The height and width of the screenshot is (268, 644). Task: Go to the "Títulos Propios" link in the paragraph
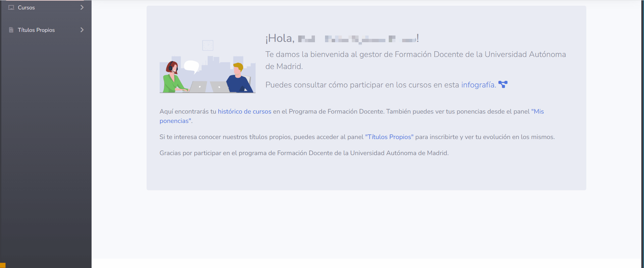click(389, 137)
